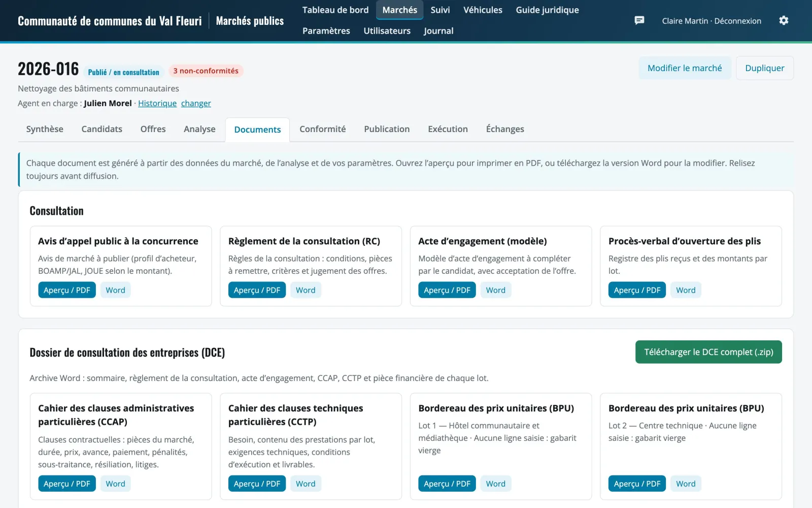Select the Documents tab
The height and width of the screenshot is (508, 812).
(257, 130)
